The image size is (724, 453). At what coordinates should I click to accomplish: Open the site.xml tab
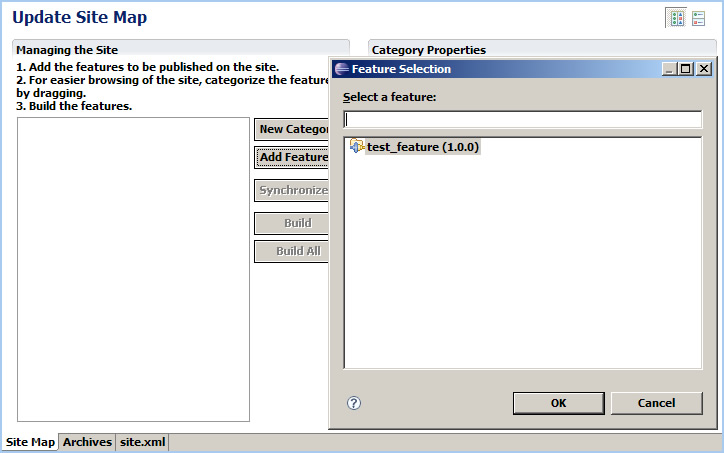[x=142, y=442]
